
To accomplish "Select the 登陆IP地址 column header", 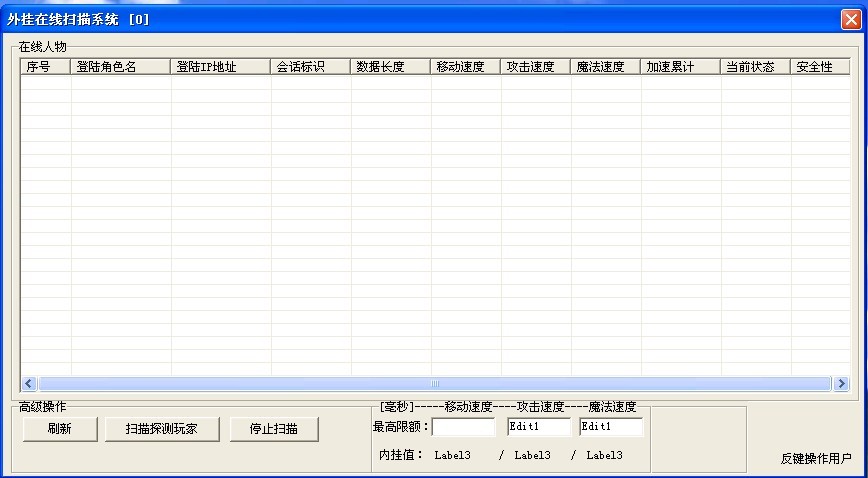I will 221,67.
